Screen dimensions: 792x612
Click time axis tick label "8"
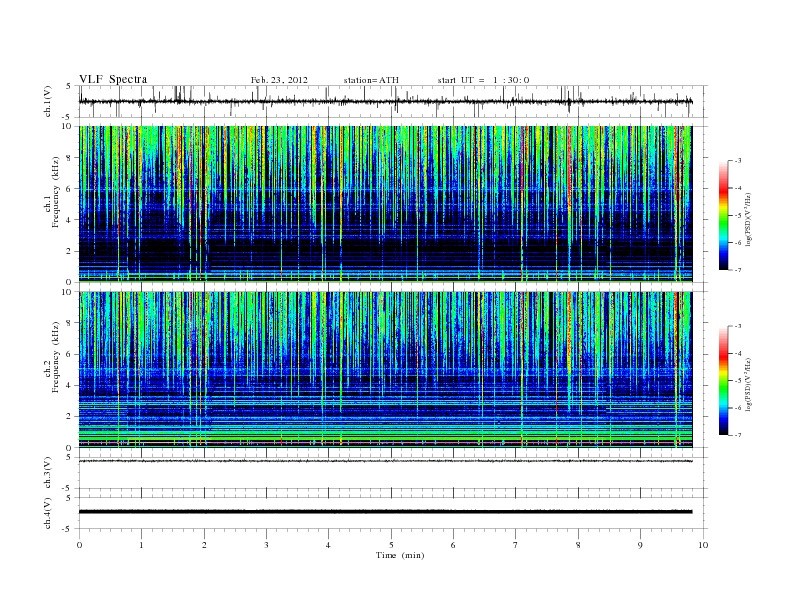[x=578, y=545]
